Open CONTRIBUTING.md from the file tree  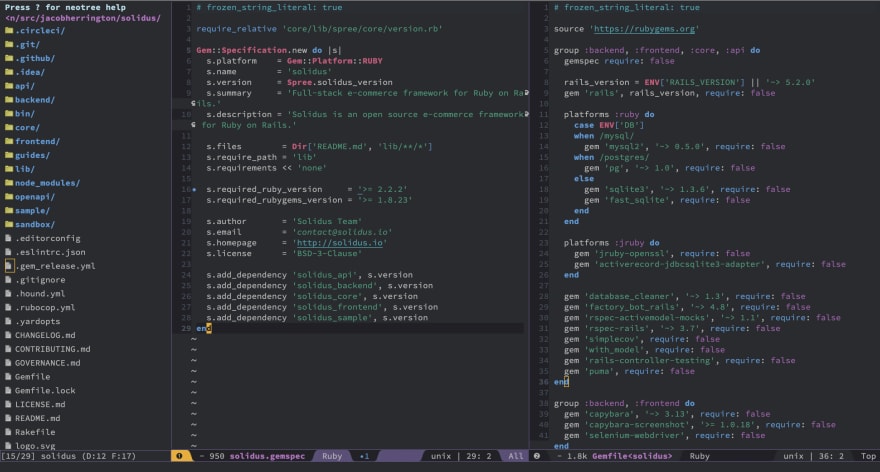coord(53,349)
